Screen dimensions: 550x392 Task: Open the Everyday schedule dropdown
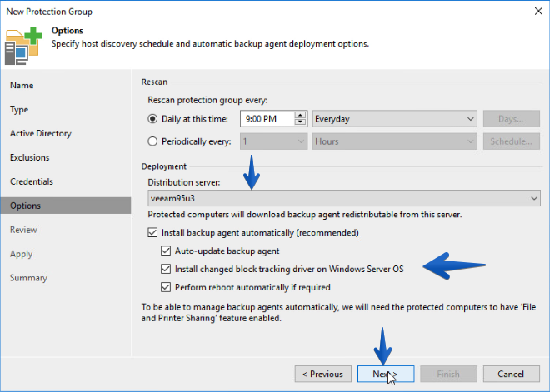coord(395,119)
